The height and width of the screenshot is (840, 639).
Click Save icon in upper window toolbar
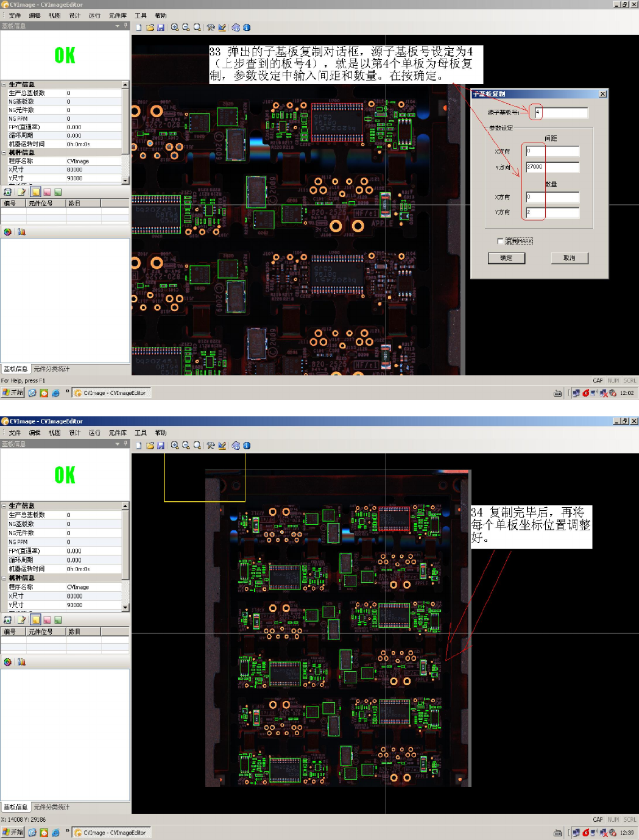pos(161,27)
